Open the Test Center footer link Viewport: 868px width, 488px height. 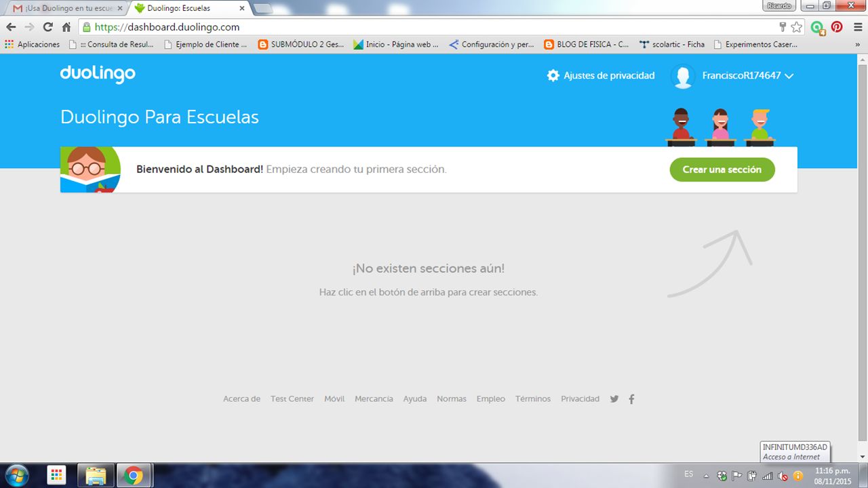[x=292, y=399]
